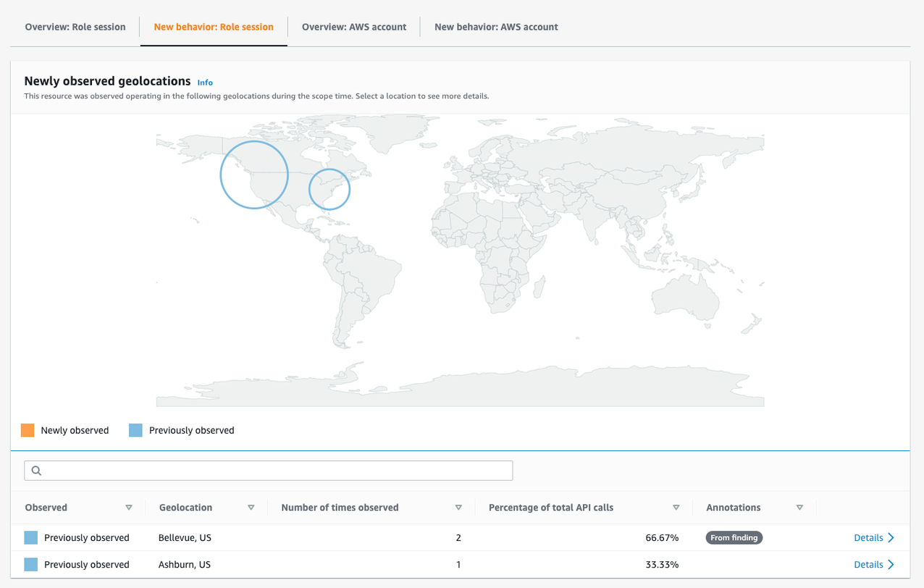Click the search magnifier icon
This screenshot has width=924, height=588.
point(36,471)
